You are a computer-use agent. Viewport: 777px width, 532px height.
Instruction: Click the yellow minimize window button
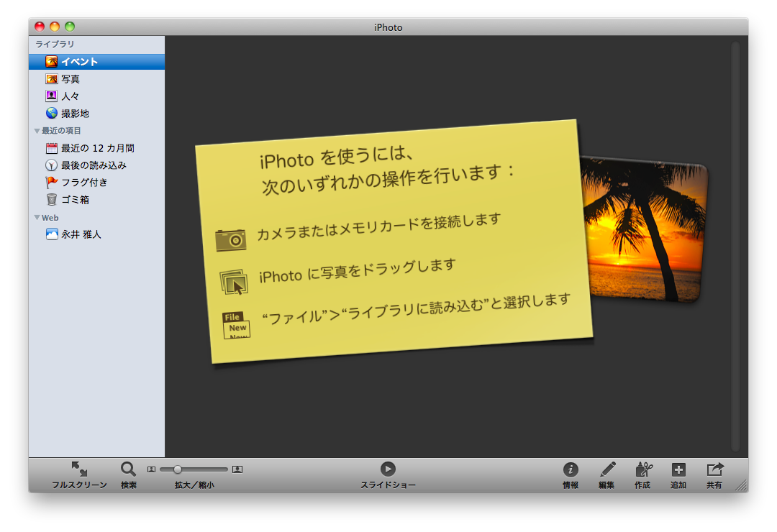pos(55,27)
